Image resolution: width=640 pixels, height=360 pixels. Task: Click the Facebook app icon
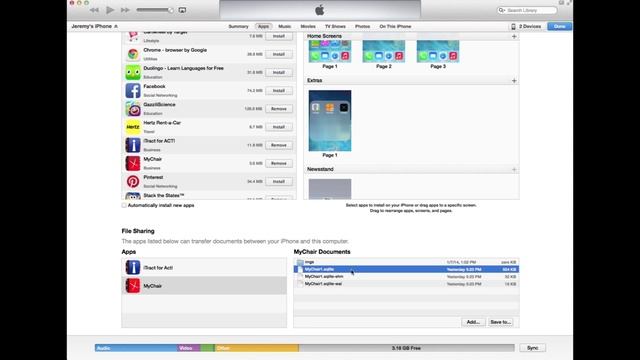point(133,91)
